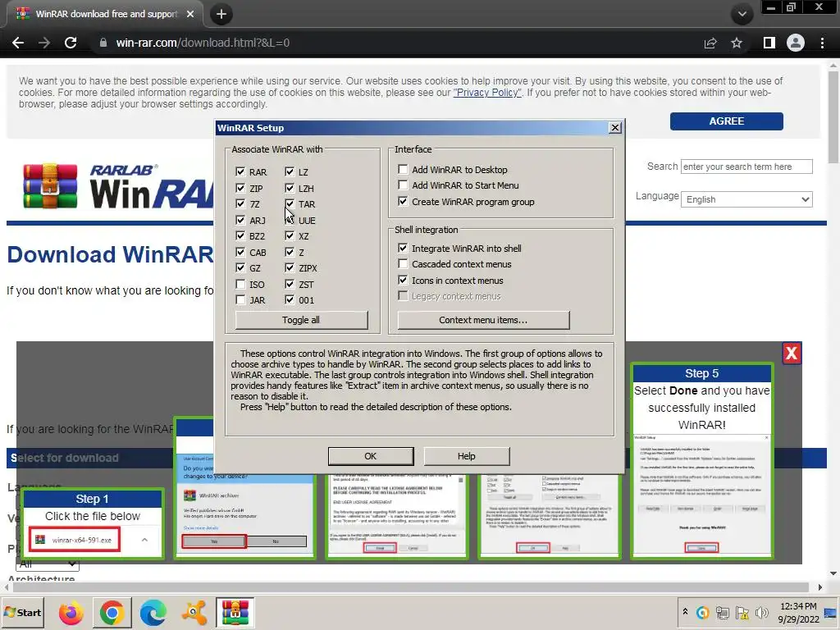Bookmark this page with the star icon

coord(737,43)
